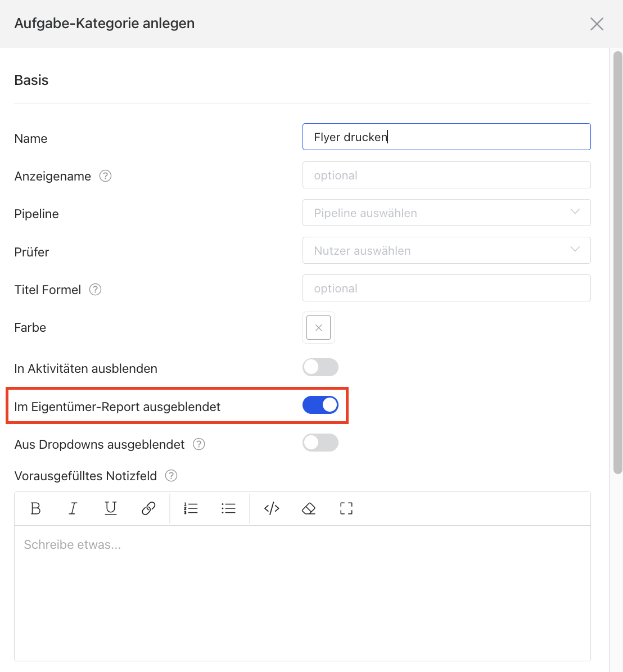Image resolution: width=623 pixels, height=672 pixels.
Task: Open the Pipeline auswählen dropdown
Action: pos(446,213)
